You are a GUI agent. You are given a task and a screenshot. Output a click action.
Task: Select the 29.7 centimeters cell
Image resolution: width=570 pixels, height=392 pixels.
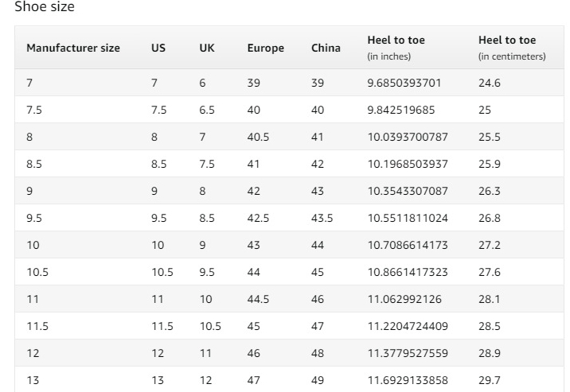[x=490, y=380]
